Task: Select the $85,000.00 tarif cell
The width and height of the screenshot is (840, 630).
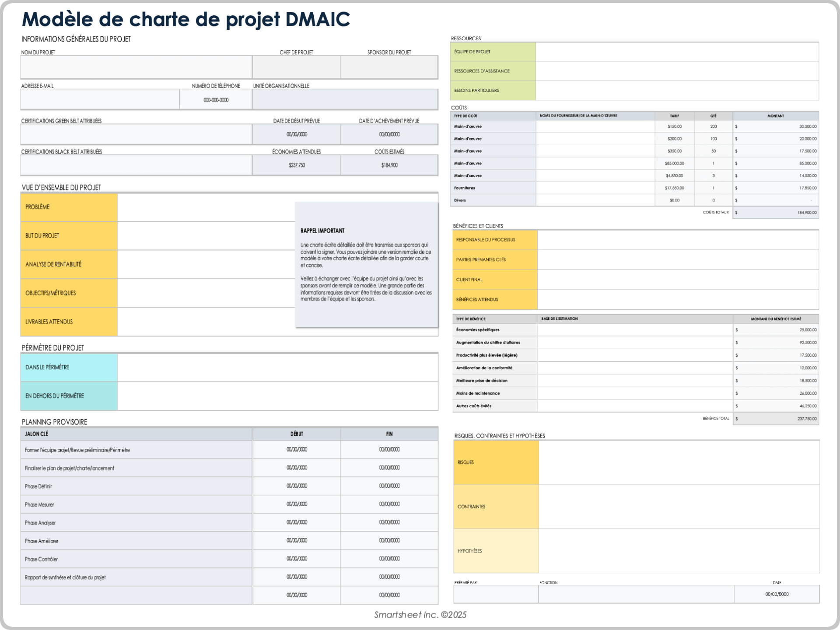Action: click(x=674, y=163)
